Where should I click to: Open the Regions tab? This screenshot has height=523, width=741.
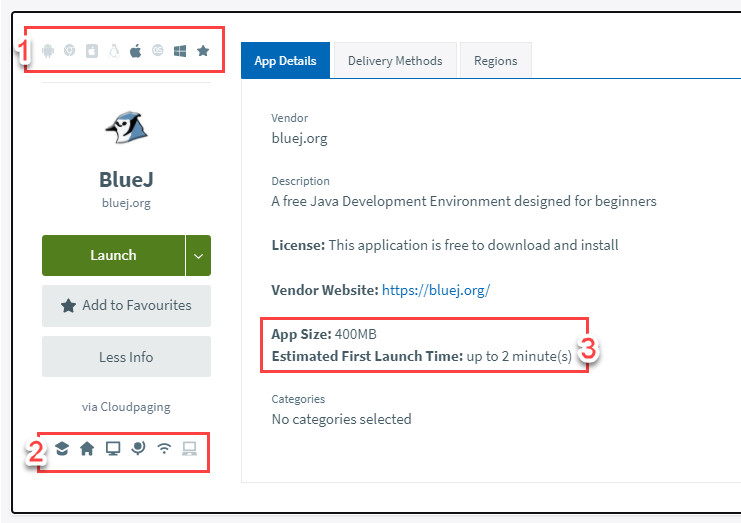pos(495,61)
